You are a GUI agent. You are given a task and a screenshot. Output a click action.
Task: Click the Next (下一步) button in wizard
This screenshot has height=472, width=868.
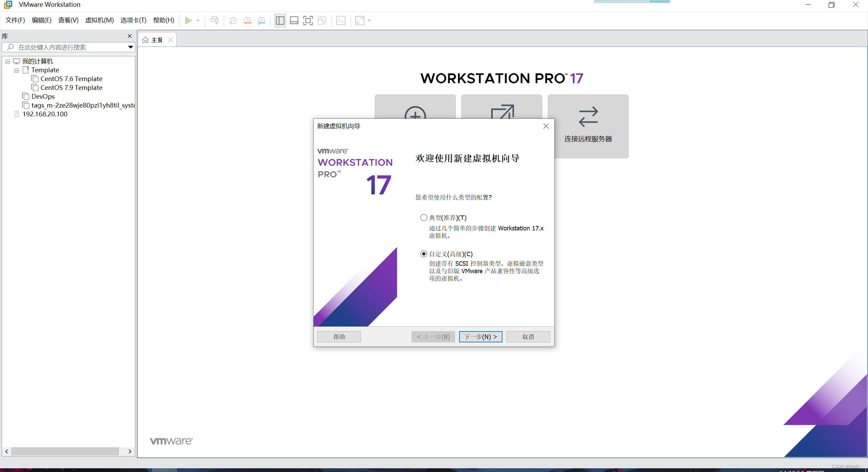(x=481, y=337)
